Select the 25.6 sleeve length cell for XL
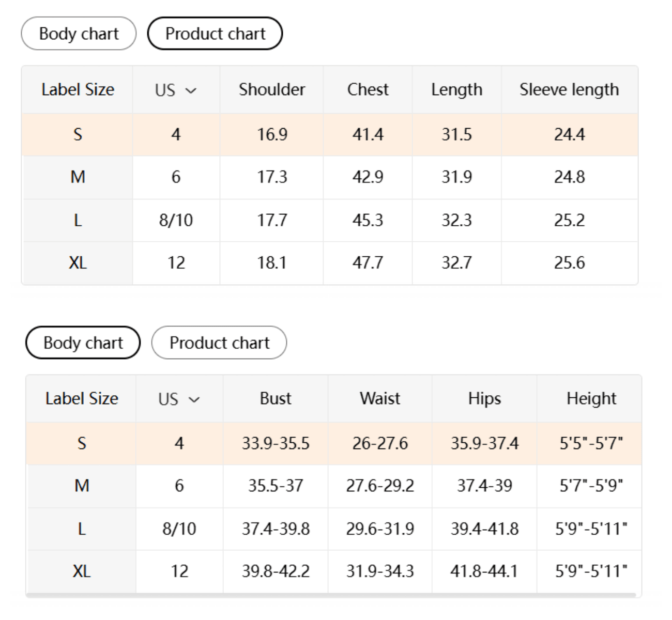This screenshot has height=620, width=672. click(569, 263)
